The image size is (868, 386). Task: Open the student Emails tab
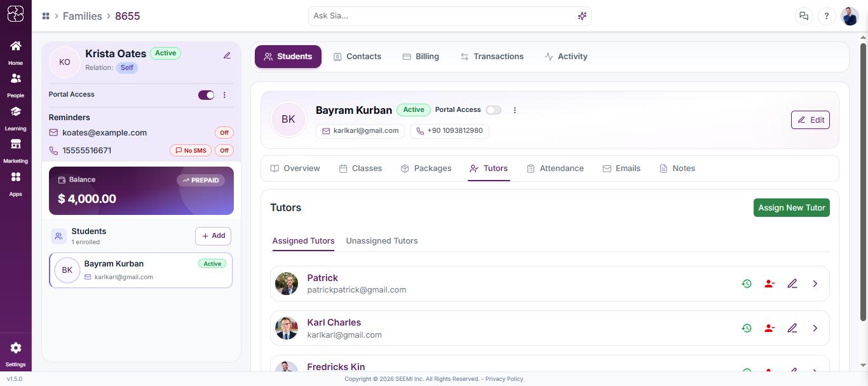(x=621, y=169)
